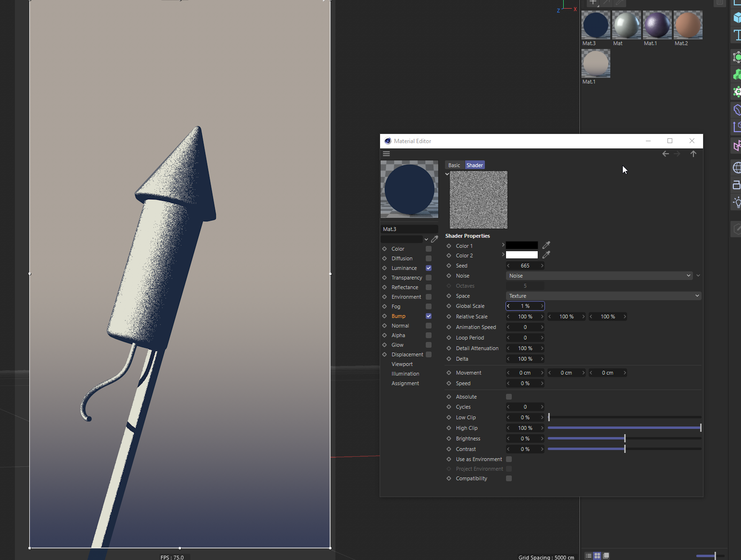This screenshot has height=560, width=741.
Task: Select the Glow channel label
Action: tap(397, 345)
